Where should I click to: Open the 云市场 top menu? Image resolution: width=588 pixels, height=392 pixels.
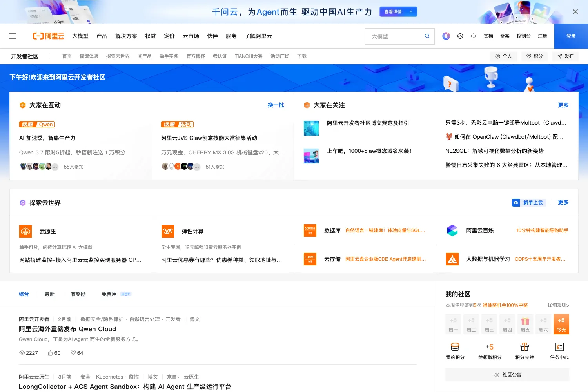coord(191,36)
